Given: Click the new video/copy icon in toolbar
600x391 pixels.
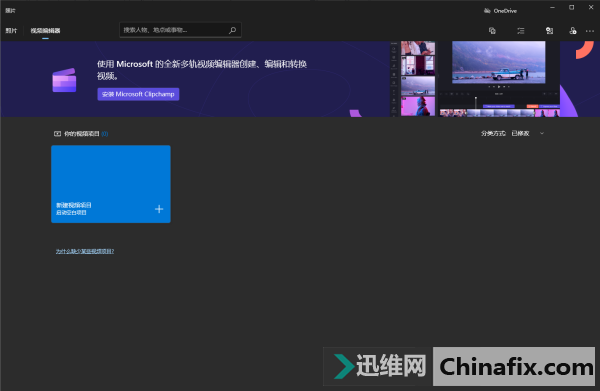Looking at the screenshot, I should click(492, 31).
